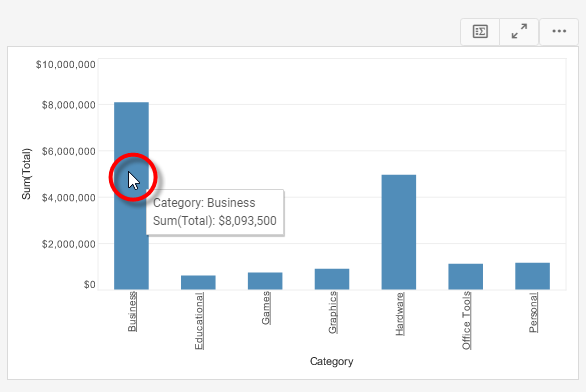Click the $2,000,000 axis value

coord(68,244)
